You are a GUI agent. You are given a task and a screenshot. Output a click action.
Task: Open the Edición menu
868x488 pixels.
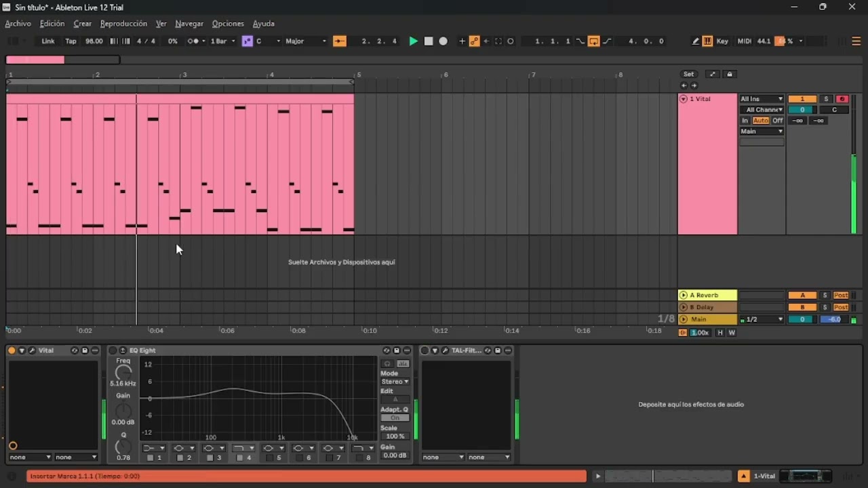click(52, 24)
